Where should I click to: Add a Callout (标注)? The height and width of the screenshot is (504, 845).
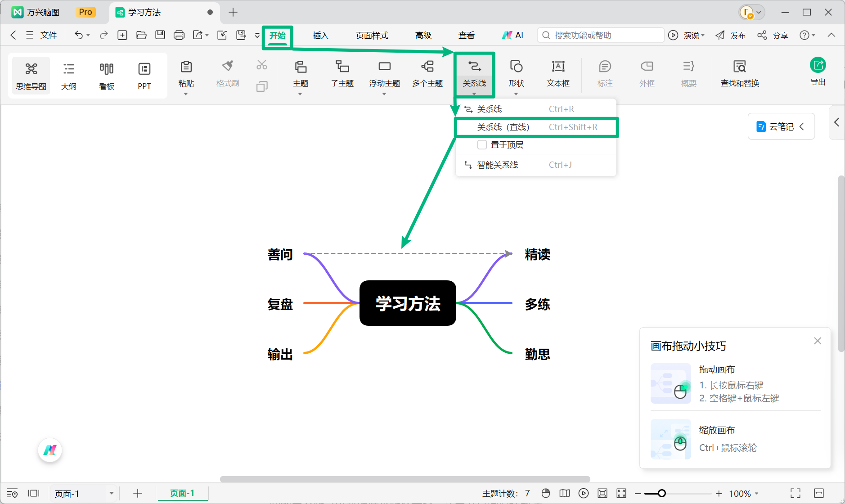pyautogui.click(x=605, y=74)
